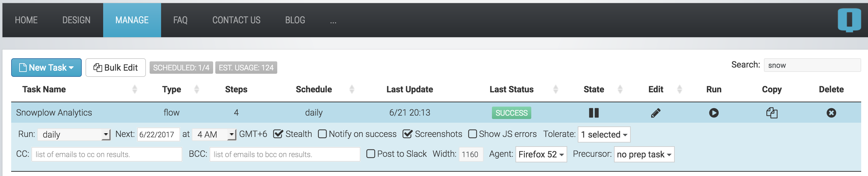Open the Tolerate 1 selected dropdown
Image resolution: width=868 pixels, height=176 pixels.
(604, 134)
